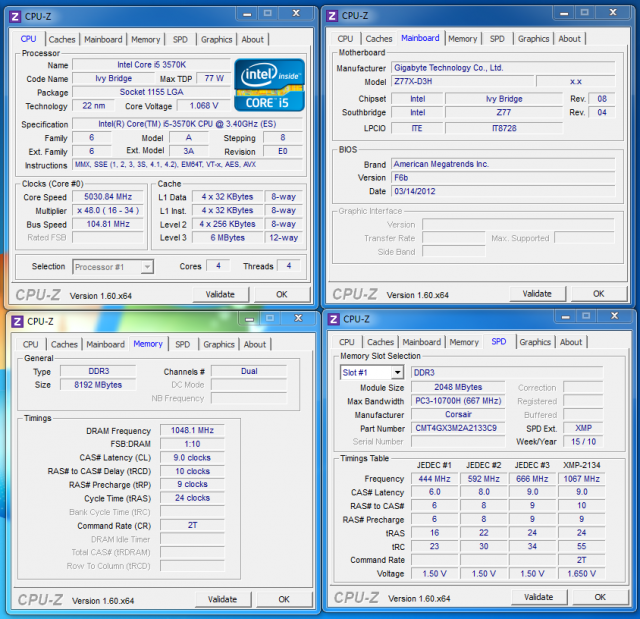Image resolution: width=640 pixels, height=619 pixels.
Task: Click XMP voltage 1.650 V cell
Action: tap(582, 573)
